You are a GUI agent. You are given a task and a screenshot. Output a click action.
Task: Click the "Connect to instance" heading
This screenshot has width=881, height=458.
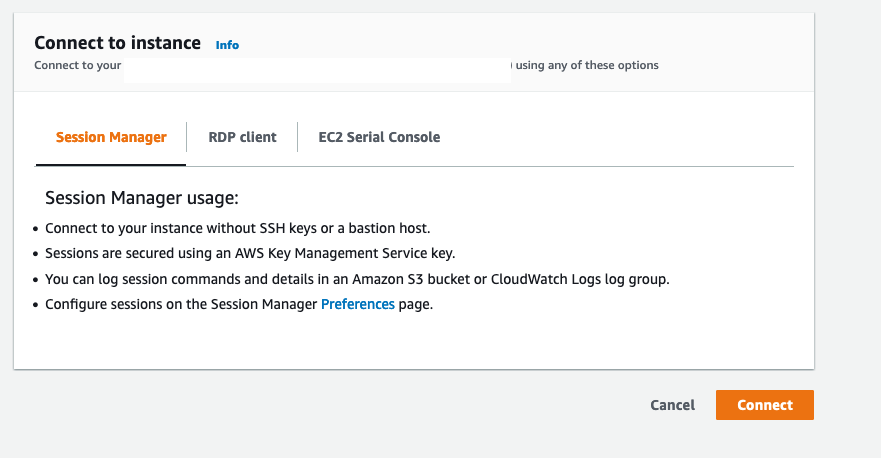[118, 43]
